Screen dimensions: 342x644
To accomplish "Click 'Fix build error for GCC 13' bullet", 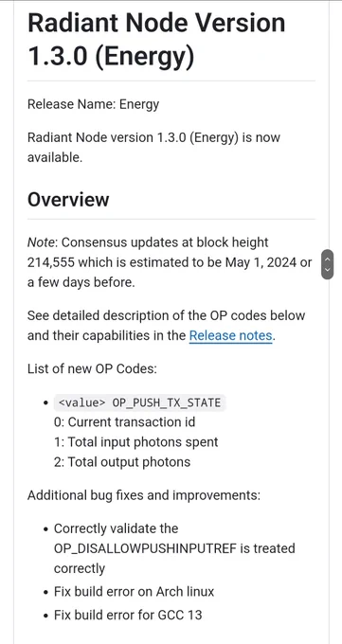I will [128, 616].
